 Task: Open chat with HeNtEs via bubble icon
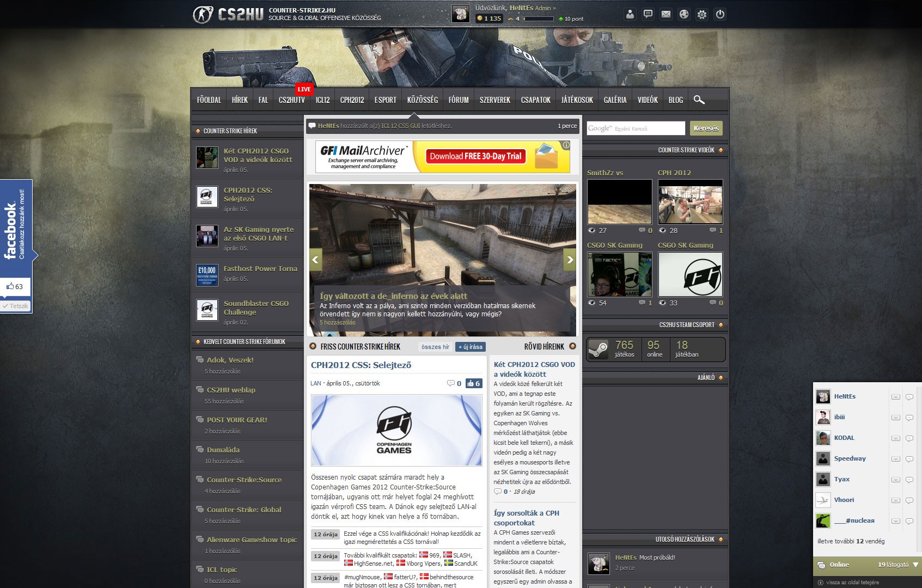pyautogui.click(x=909, y=397)
